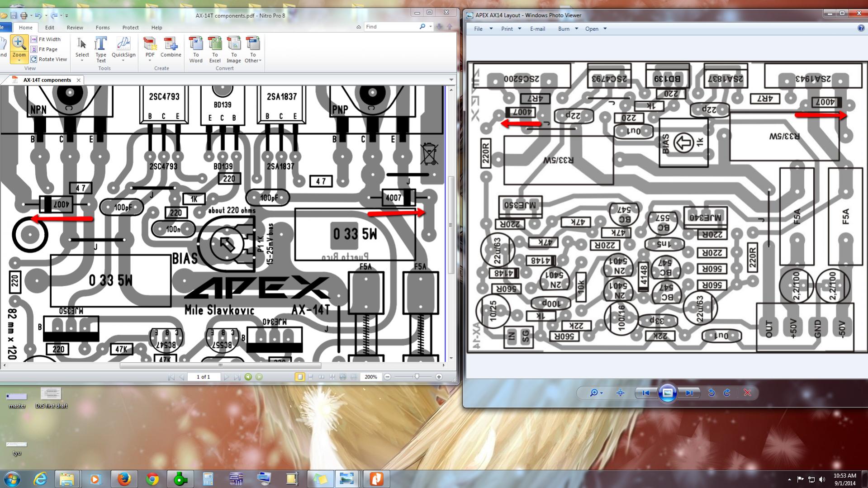Click Rotate View in Nitro Pro
868x488 pixels.
(x=49, y=59)
